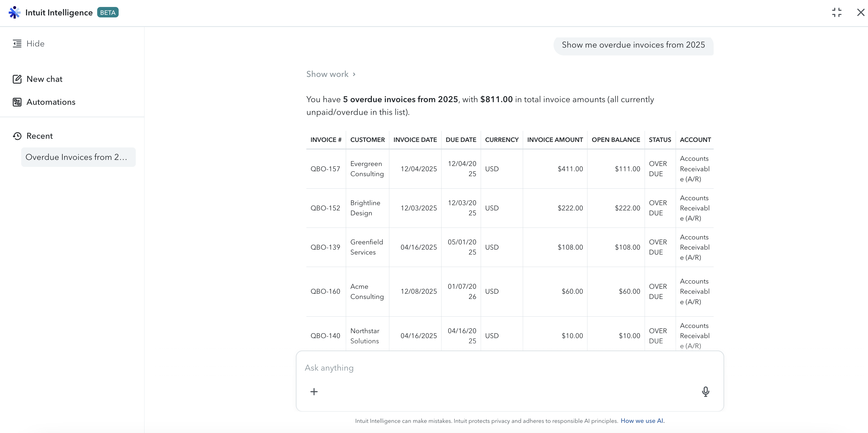Select invoice number QBO-160

(x=325, y=291)
